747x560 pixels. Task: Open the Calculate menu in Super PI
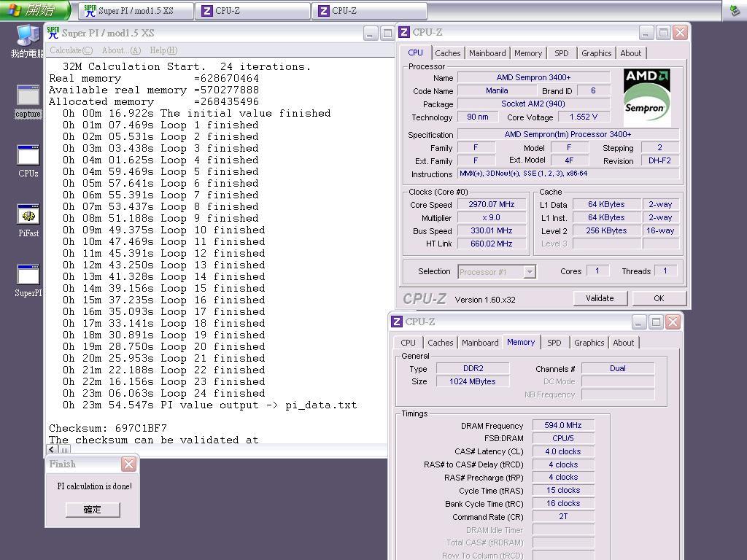[x=71, y=50]
